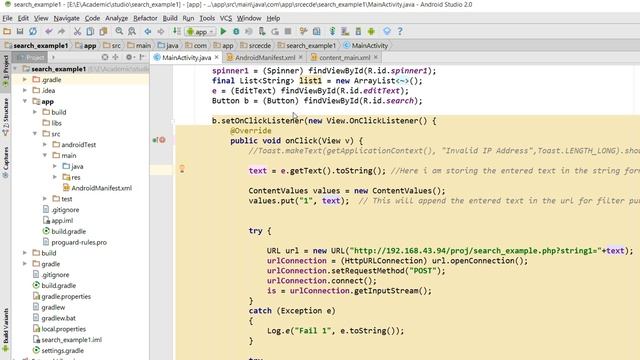
Task: Collapse the app module folder
Action: pyautogui.click(x=25, y=101)
